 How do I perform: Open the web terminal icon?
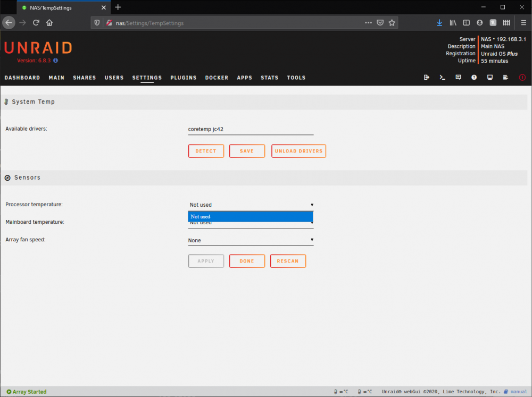442,77
